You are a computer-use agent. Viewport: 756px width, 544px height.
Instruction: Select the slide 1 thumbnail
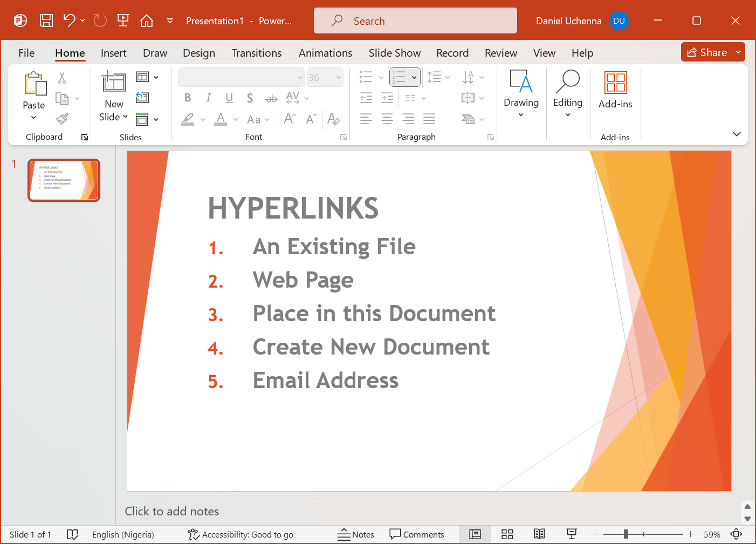pyautogui.click(x=64, y=180)
